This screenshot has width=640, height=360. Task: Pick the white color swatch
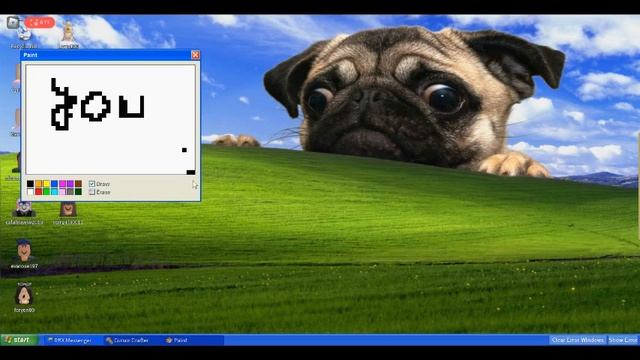(x=30, y=191)
